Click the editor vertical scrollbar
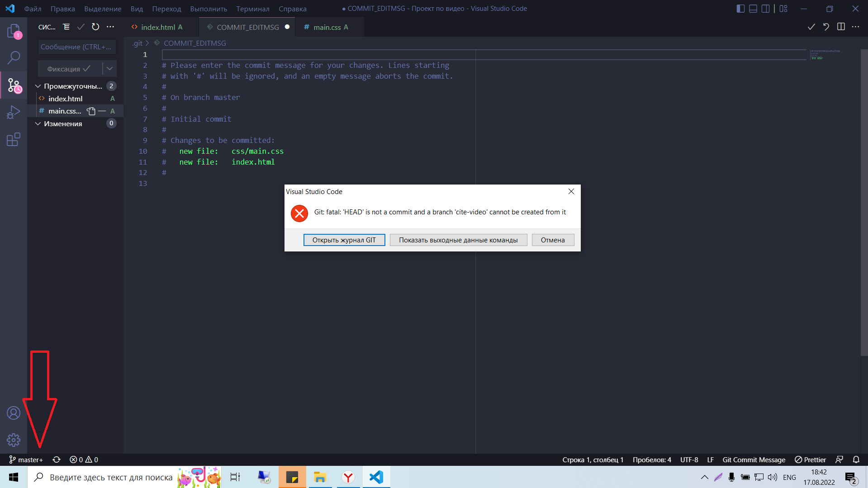 (864, 202)
